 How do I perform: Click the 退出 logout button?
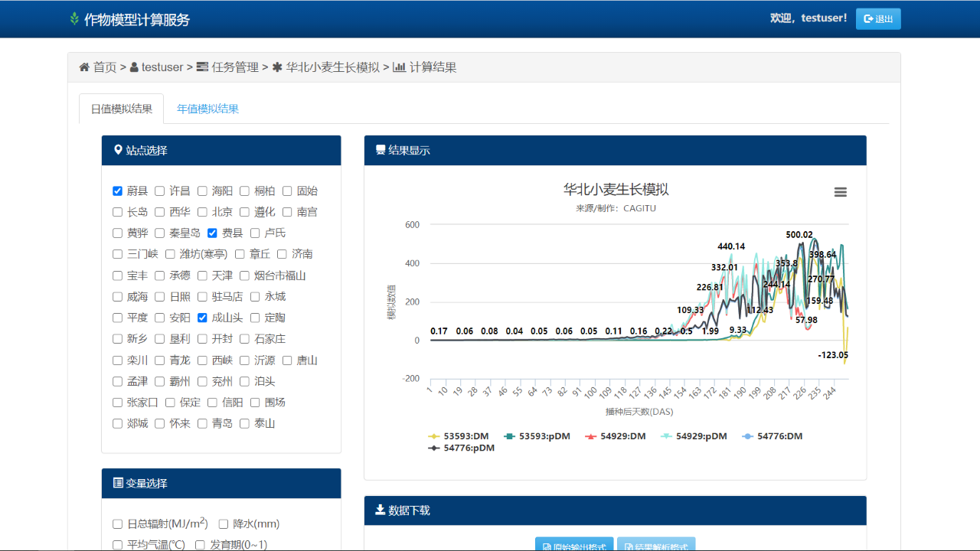pyautogui.click(x=878, y=19)
